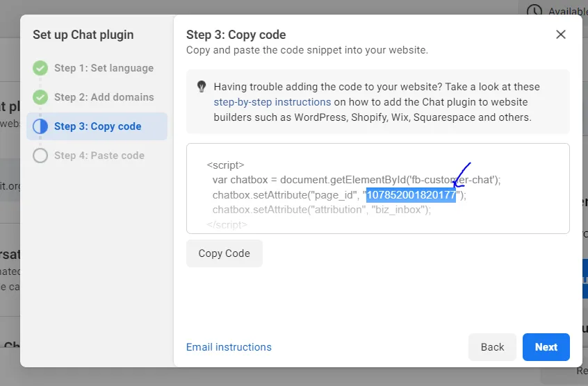The image size is (588, 386).
Task: Select Step 3: Copy code in sidebar
Action: (97, 126)
